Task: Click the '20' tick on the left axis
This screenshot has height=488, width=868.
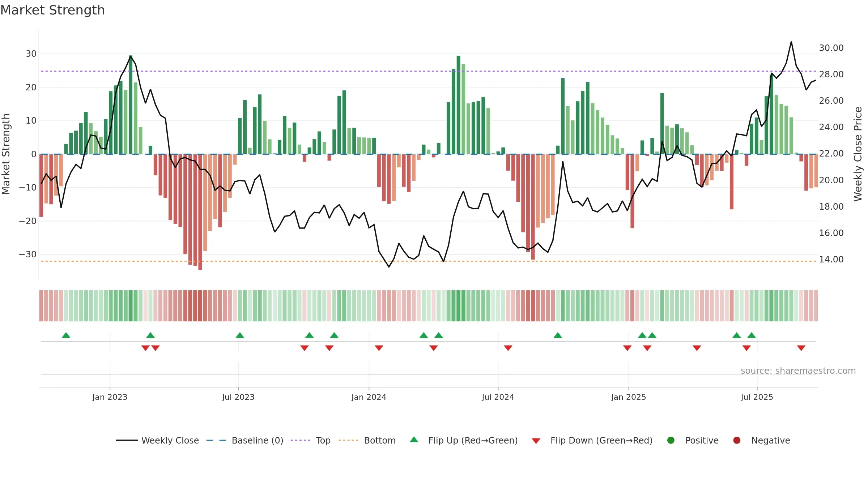Action: coord(31,87)
